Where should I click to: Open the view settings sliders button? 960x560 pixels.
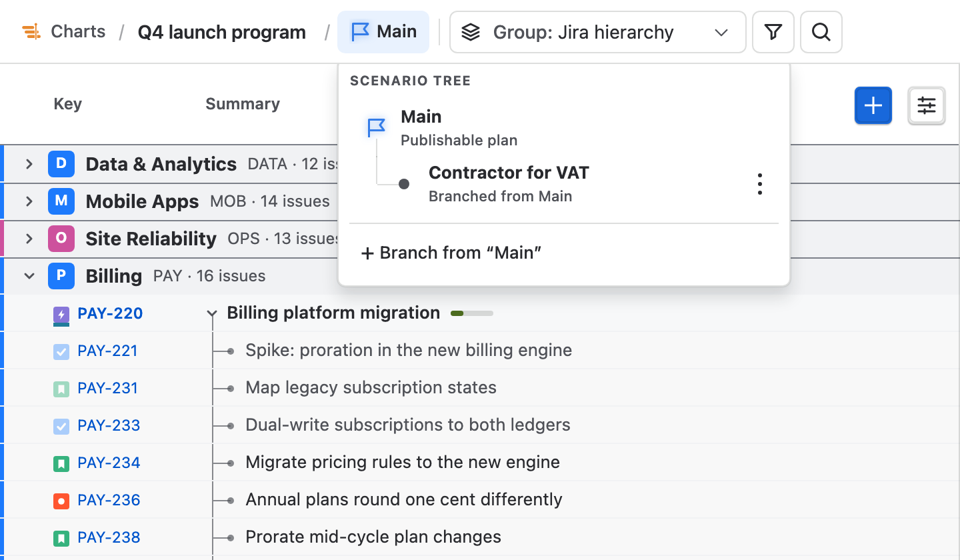[927, 105]
